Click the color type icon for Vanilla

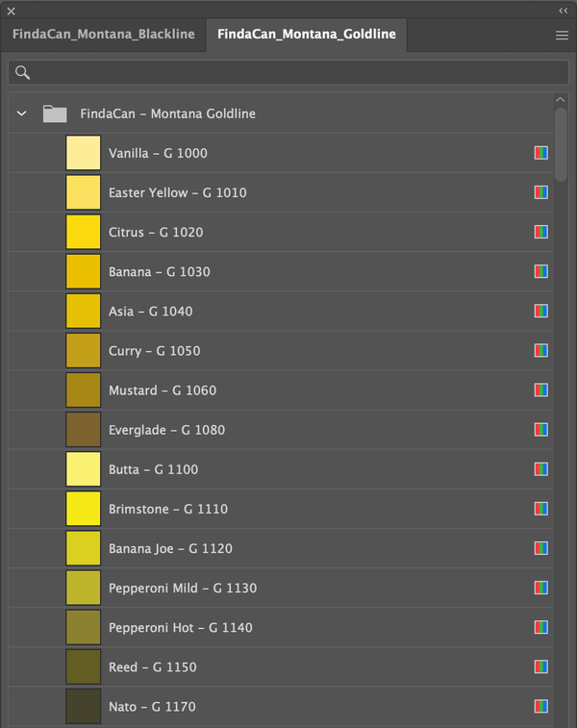click(541, 153)
